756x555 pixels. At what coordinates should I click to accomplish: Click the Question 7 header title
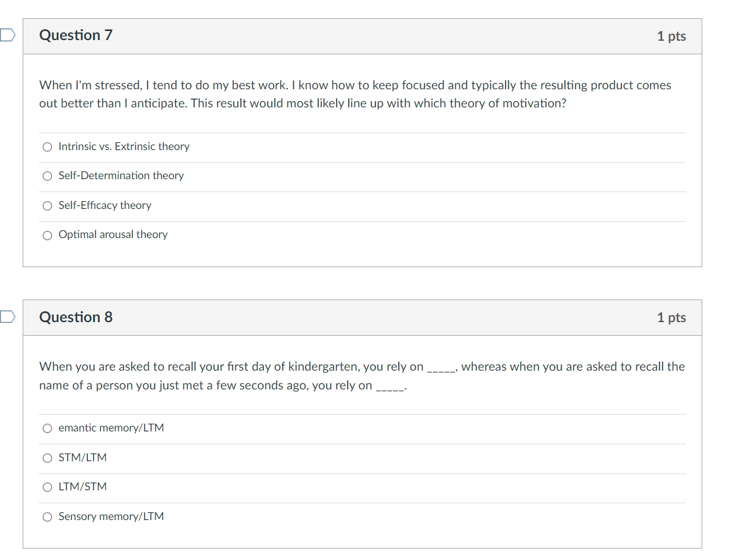pos(76,35)
